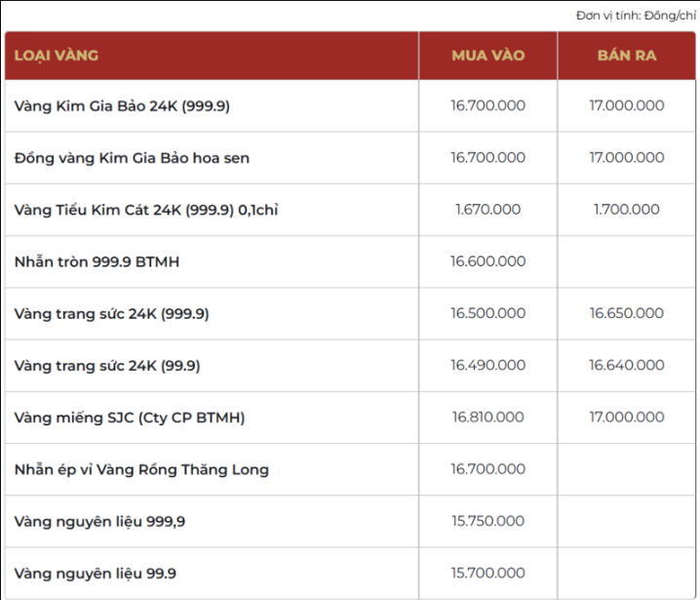The image size is (700, 600).
Task: Select 'Vàng trang sức 24K (999.9)' label
Action: click(x=111, y=313)
